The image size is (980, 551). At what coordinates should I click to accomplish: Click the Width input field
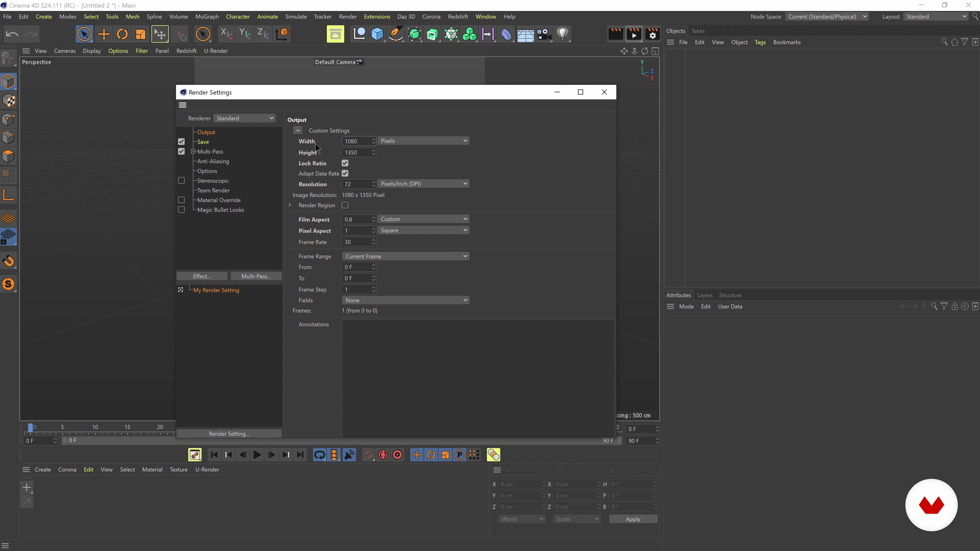coord(356,141)
